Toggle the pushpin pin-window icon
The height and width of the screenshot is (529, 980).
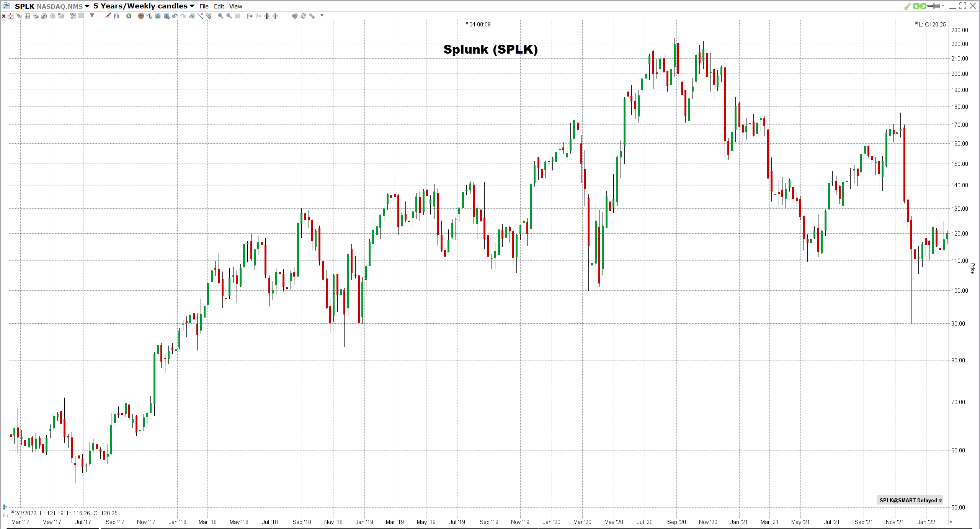[x=934, y=6]
